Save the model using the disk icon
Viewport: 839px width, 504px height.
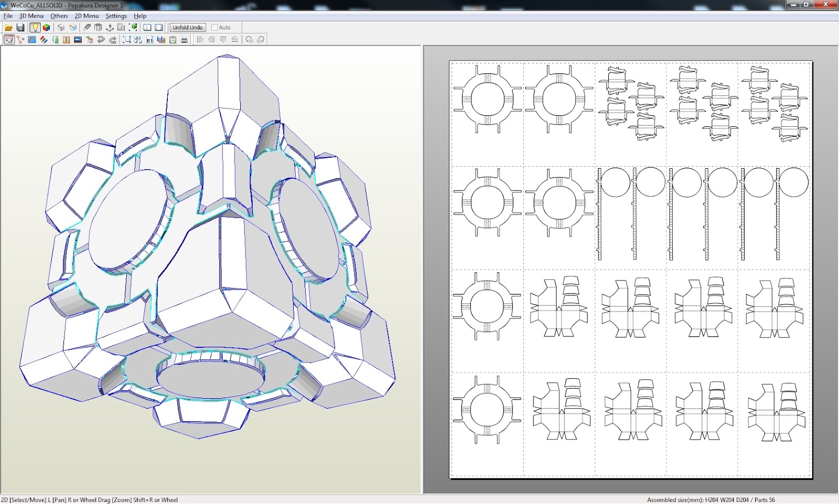(21, 27)
